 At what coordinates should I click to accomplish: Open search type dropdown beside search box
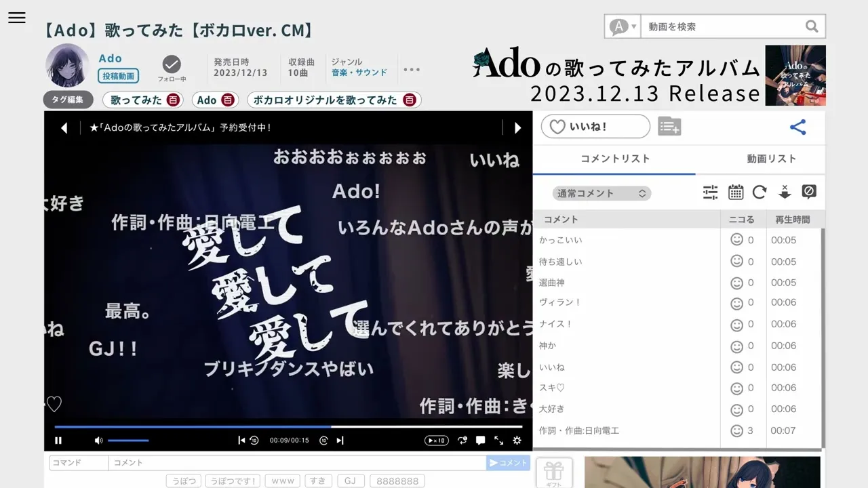click(623, 26)
